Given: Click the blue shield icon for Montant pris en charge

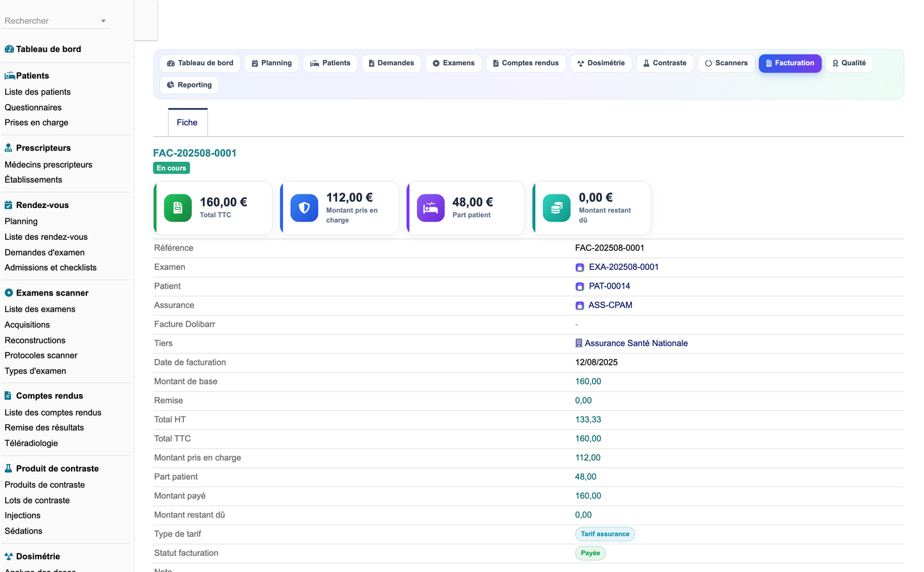Looking at the screenshot, I should click(304, 208).
